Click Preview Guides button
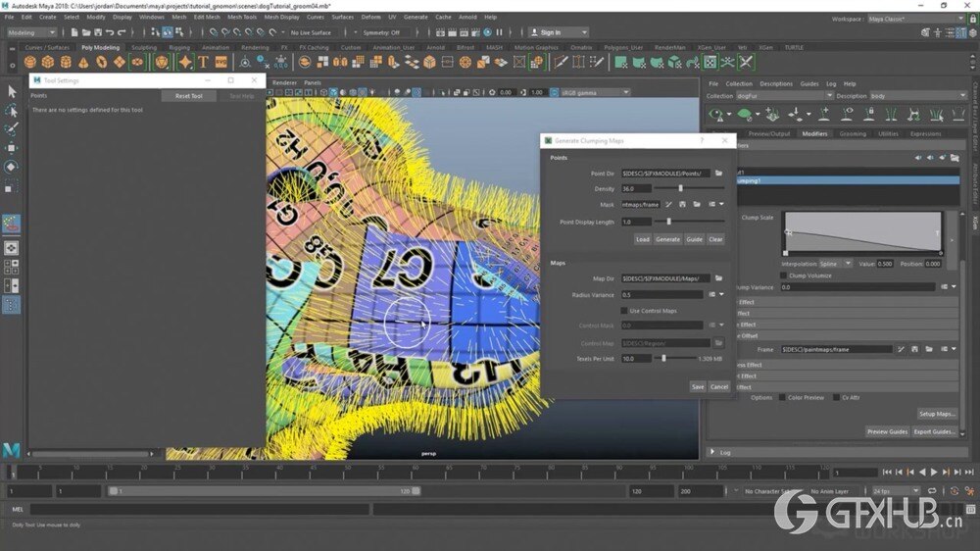The width and height of the screenshot is (980, 551). 887,431
